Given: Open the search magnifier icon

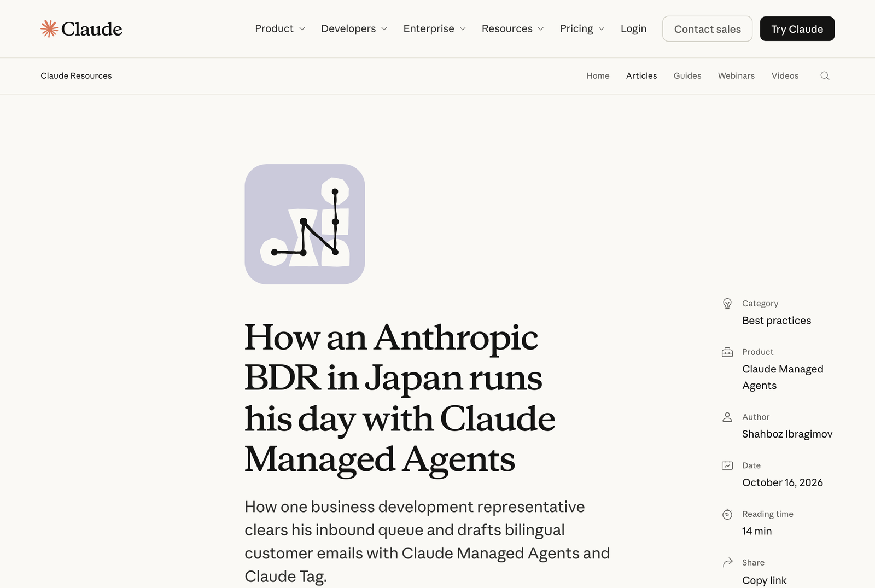Looking at the screenshot, I should [x=825, y=76].
